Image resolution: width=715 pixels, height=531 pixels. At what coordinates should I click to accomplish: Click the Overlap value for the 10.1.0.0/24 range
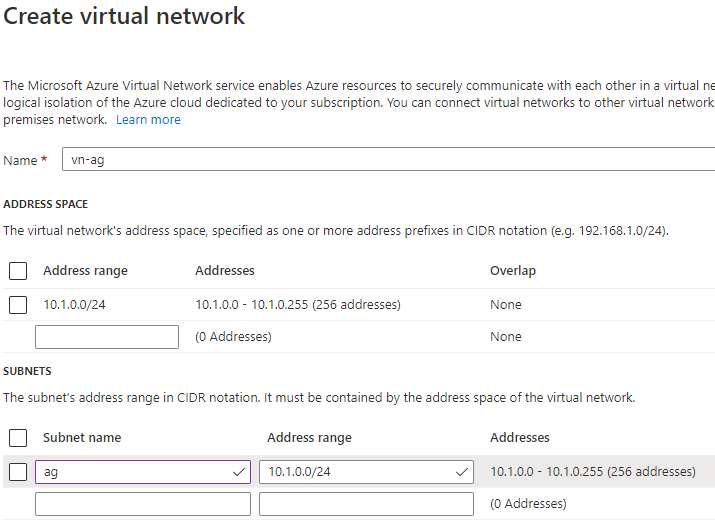[x=506, y=305]
